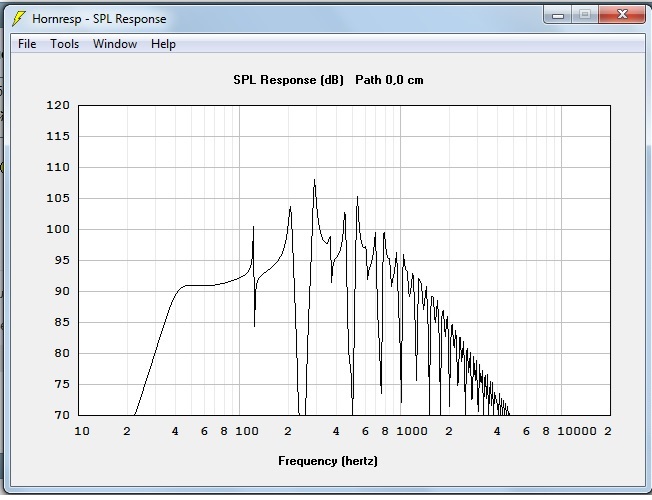Close the SPL Response window
Image resolution: width=652 pixels, height=500 pixels.
pos(622,15)
